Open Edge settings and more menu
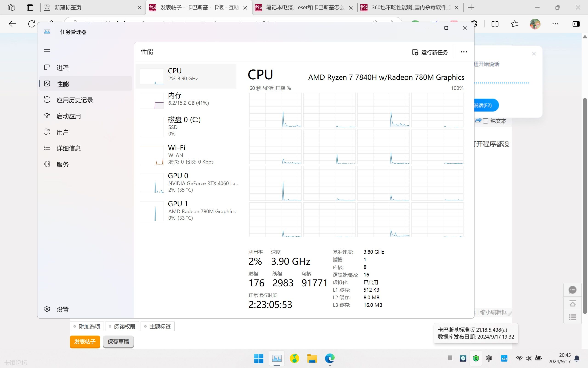Screen dimensions: 588x368 555,24
